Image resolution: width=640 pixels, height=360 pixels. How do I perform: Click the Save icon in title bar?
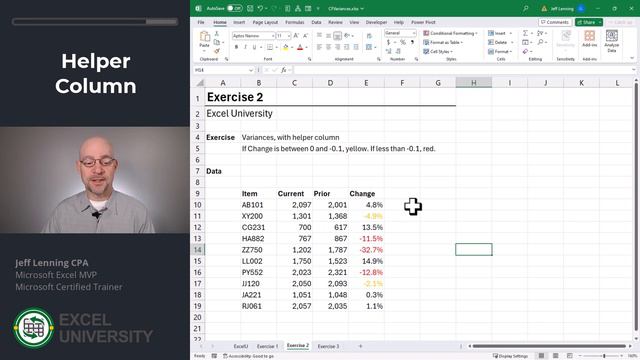click(250, 8)
